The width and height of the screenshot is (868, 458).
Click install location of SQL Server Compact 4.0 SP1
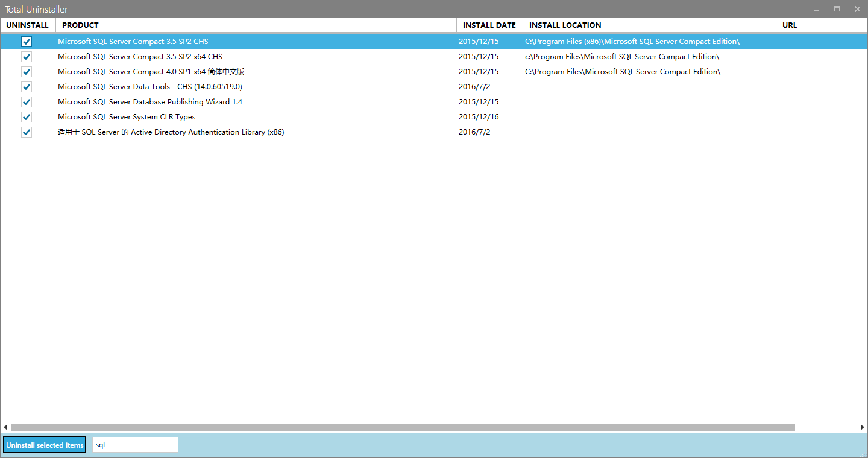[623, 72]
